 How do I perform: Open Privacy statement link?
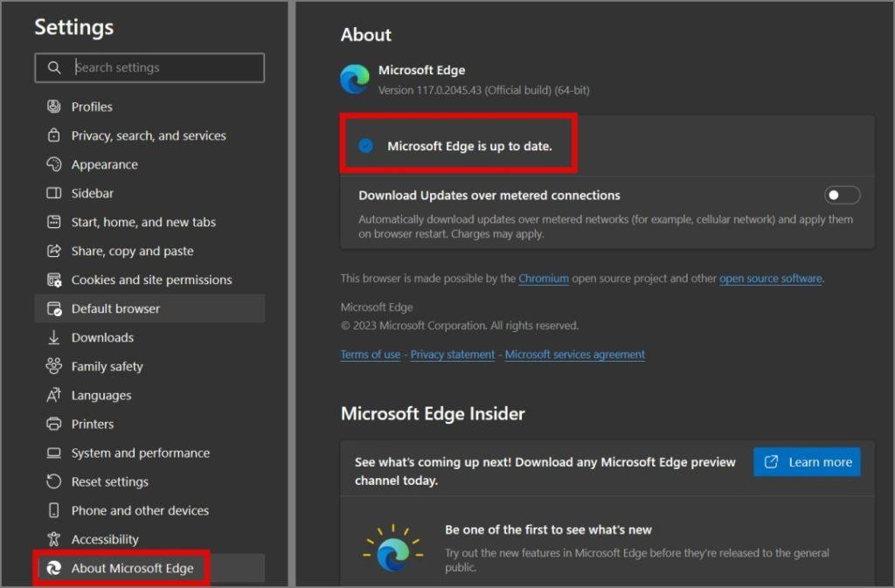453,354
